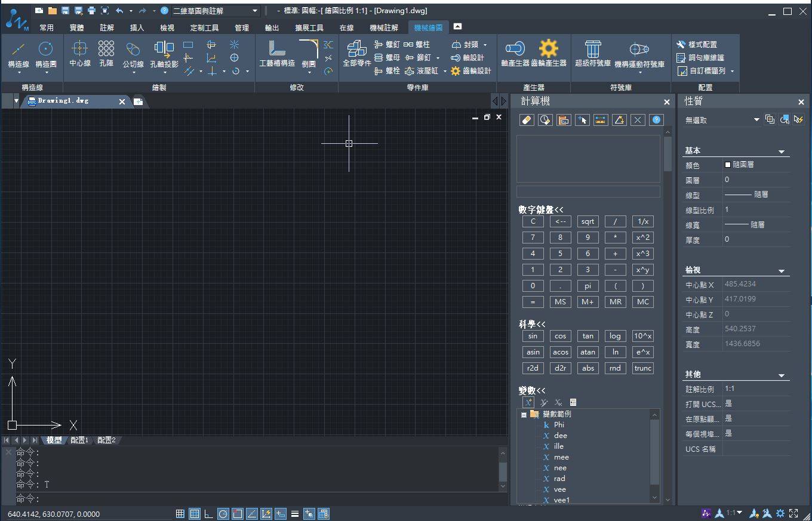This screenshot has height=521, width=812.
Task: Open the 超級符號庫 symbol library
Action: coord(593,54)
